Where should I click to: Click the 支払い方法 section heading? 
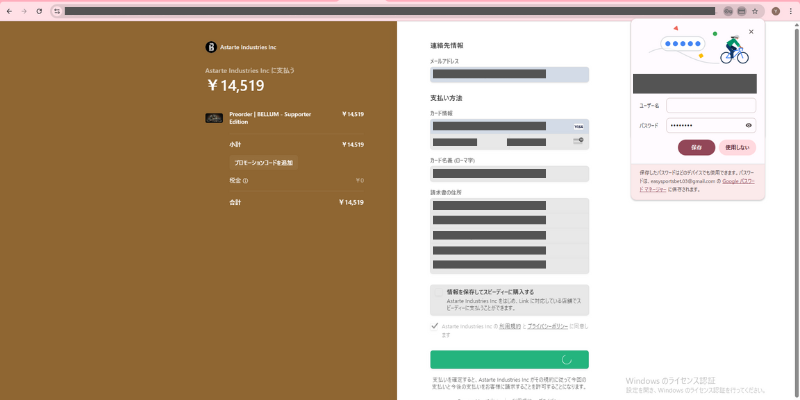pyautogui.click(x=446, y=98)
